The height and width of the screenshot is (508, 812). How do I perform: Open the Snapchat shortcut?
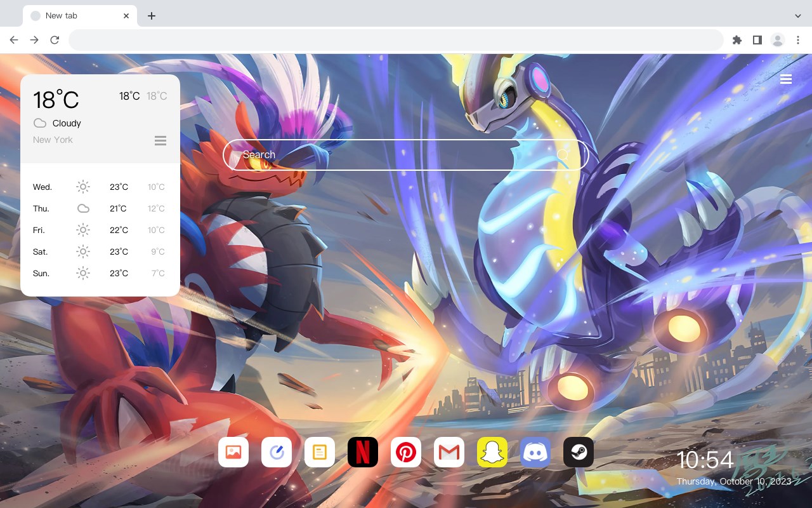point(492,452)
